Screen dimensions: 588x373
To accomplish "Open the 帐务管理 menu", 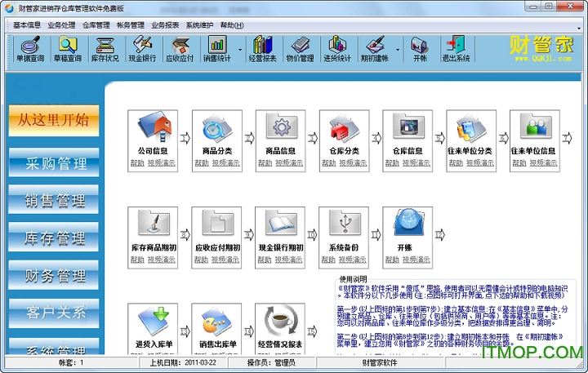I will tap(131, 25).
